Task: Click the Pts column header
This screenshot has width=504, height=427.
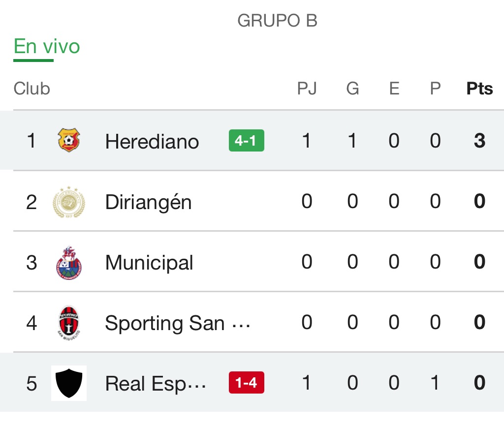Action: click(479, 89)
